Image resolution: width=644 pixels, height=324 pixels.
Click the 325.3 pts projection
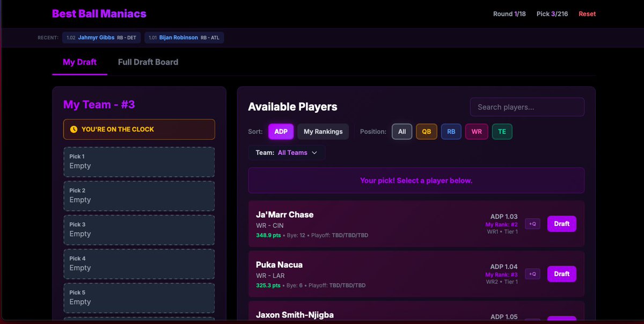click(x=268, y=285)
